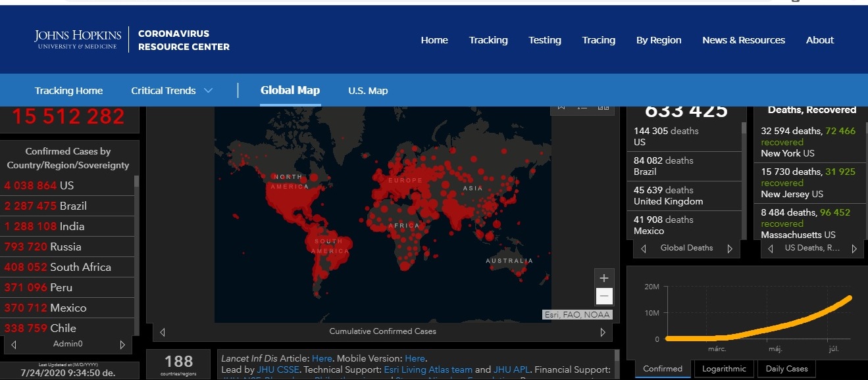Select the New Jersey US deaths entry
Image resolution: width=868 pixels, height=380 pixels.
(810, 183)
